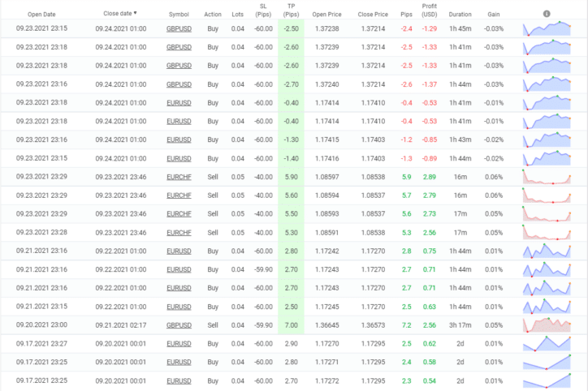Sort trades by Duration header
Viewport: 588px width, 391px height.
coord(460,14)
